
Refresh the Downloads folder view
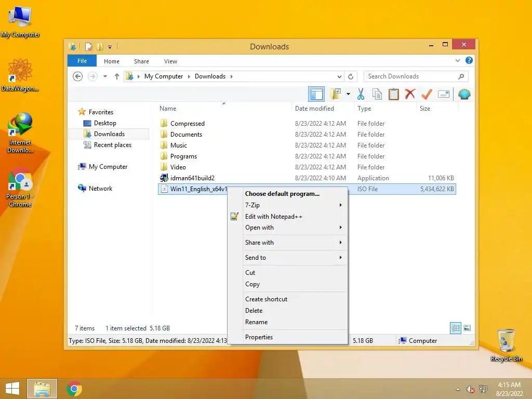point(351,76)
